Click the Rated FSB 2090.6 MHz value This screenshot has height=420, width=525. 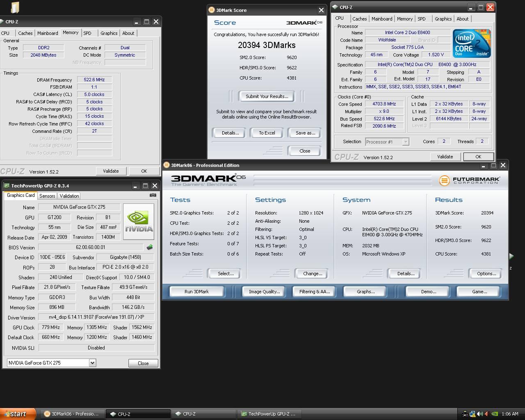384,126
